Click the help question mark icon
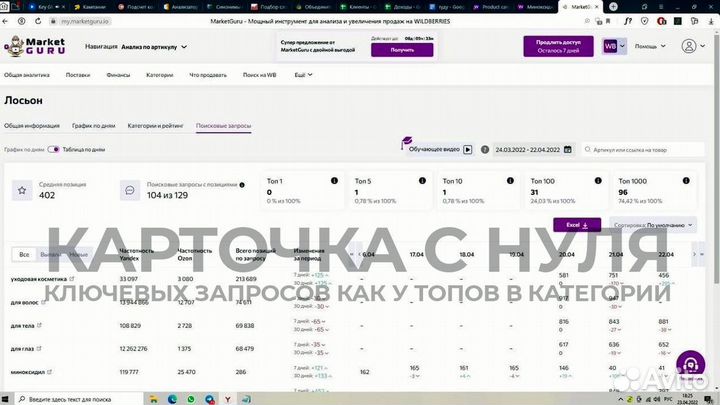The image size is (720, 405). (x=484, y=150)
